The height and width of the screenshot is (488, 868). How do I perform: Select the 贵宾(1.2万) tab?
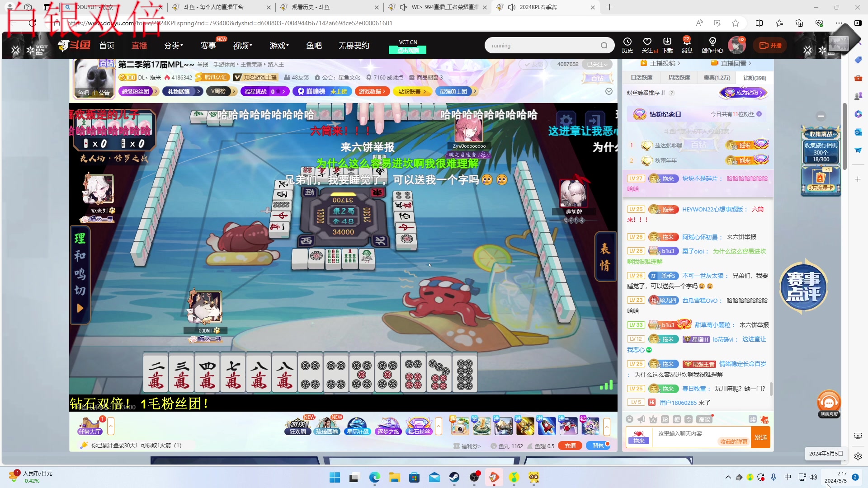(x=717, y=78)
